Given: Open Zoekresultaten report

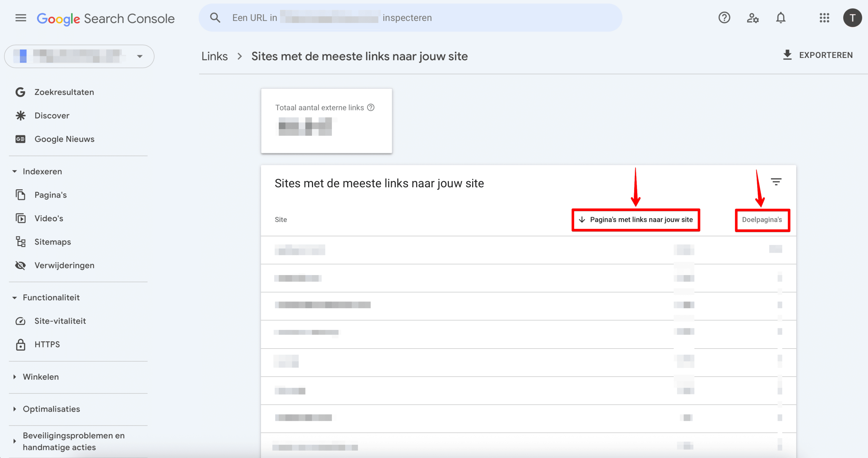Looking at the screenshot, I should (x=64, y=92).
